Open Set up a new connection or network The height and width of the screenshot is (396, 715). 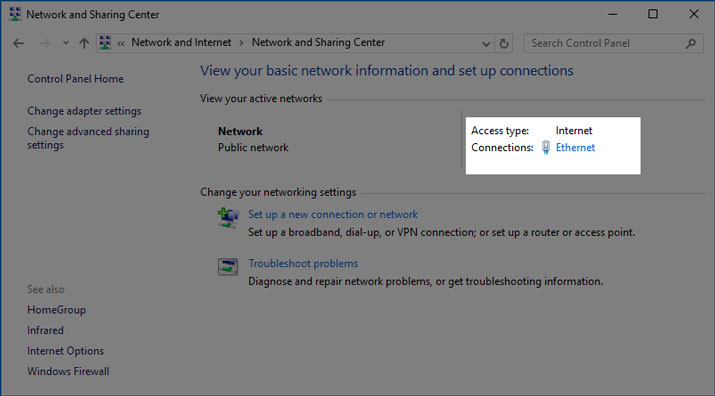pyautogui.click(x=333, y=214)
